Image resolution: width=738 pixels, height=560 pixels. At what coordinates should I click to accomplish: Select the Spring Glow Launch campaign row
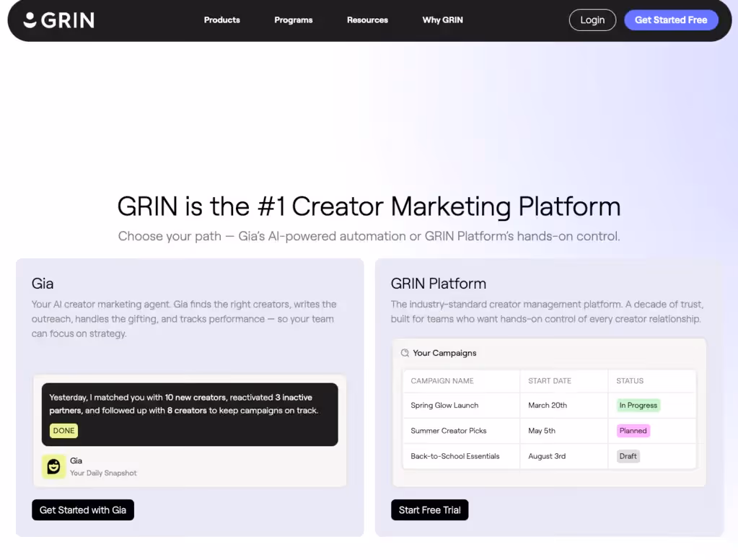(x=444, y=405)
